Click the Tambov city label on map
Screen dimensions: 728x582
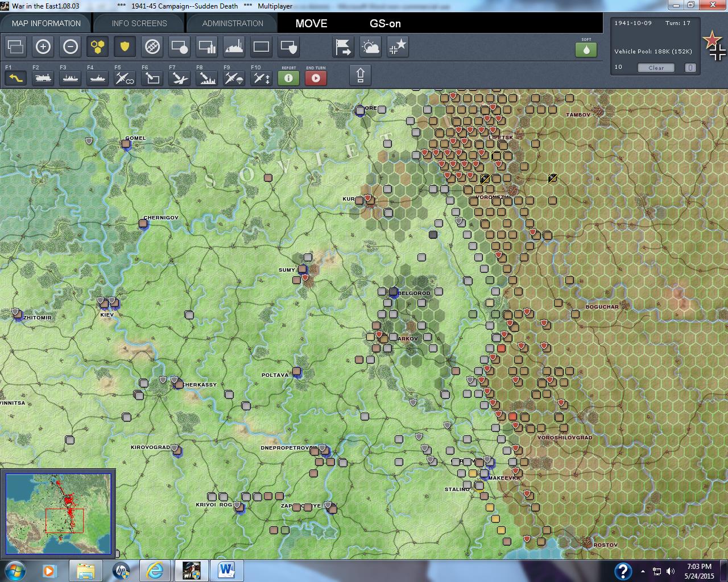[578, 115]
